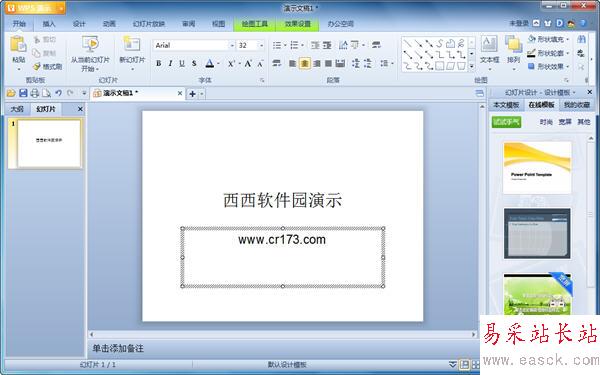Click the Text Box button
Screen dimensions: 600x375
click(489, 53)
